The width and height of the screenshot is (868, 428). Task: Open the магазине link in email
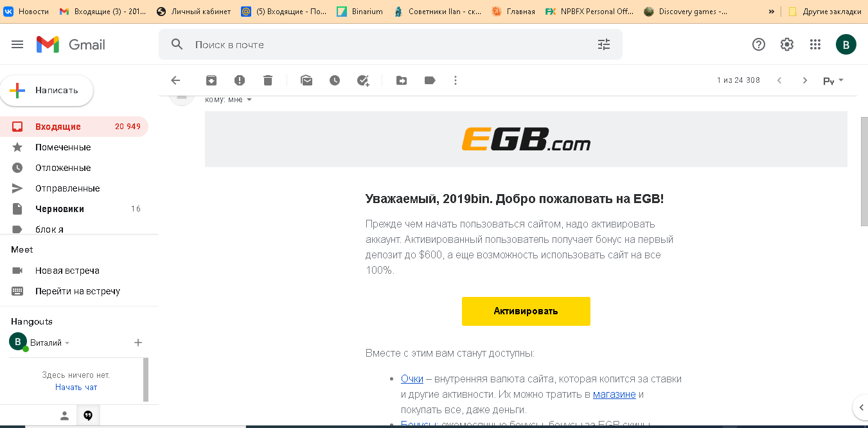(614, 395)
